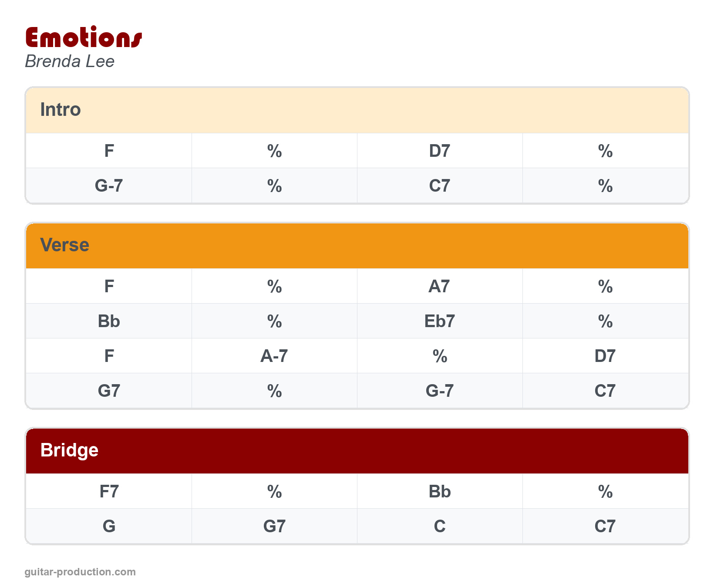Click the Intro section header
This screenshot has width=714, height=588.
pos(61,110)
